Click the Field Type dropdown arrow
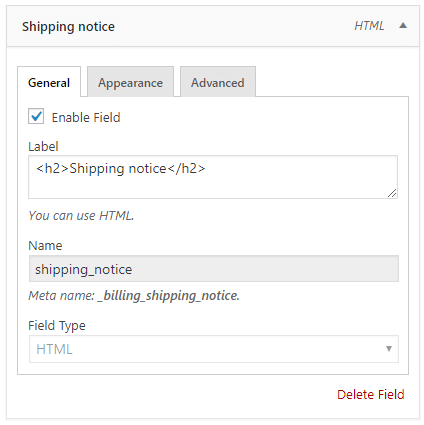 (x=389, y=349)
